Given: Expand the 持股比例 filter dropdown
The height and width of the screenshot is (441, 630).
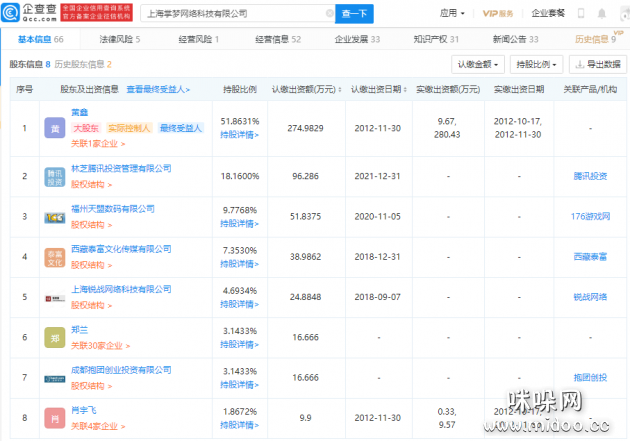Looking at the screenshot, I should [536, 64].
